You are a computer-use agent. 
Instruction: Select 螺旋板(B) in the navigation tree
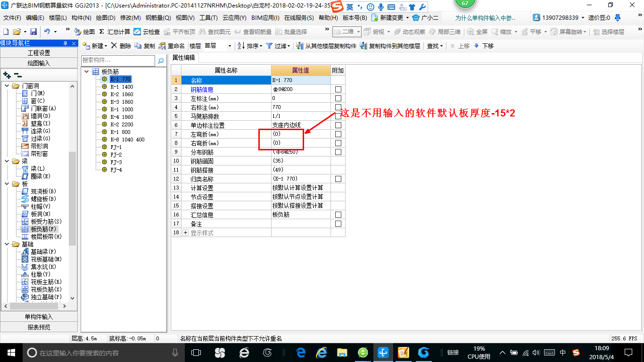point(39,199)
